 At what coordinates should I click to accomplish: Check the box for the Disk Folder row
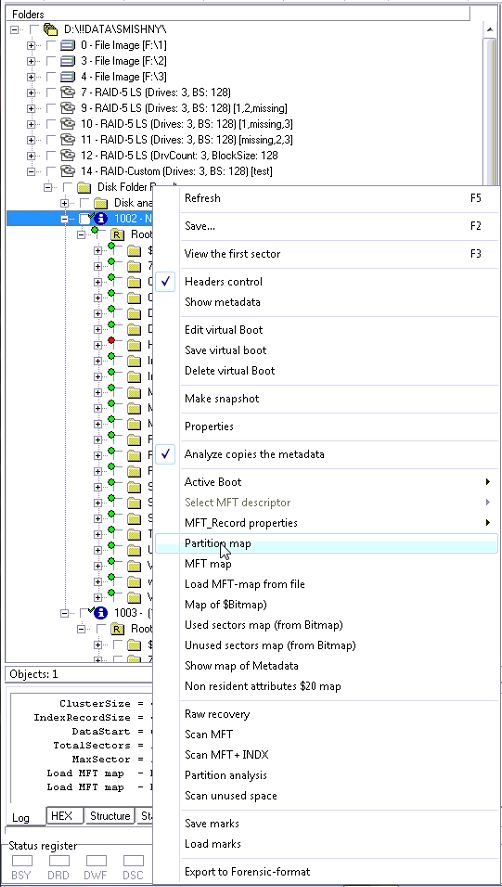coord(67,187)
